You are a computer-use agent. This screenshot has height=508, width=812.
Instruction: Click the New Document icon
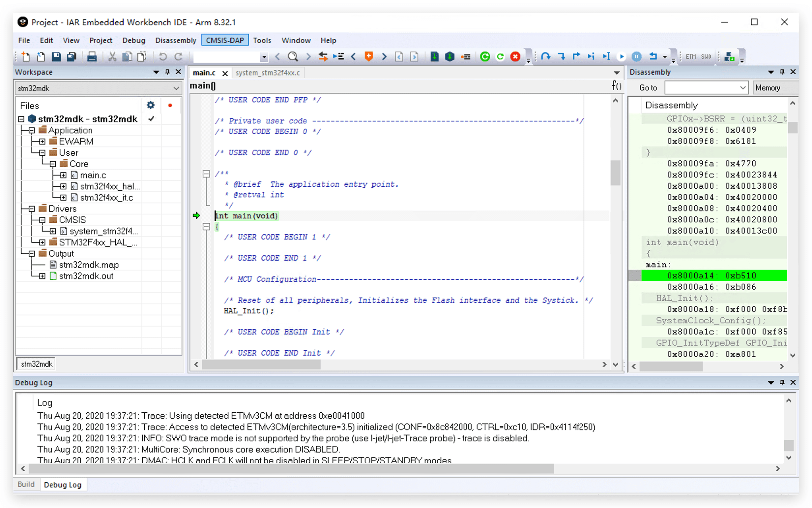click(x=25, y=56)
